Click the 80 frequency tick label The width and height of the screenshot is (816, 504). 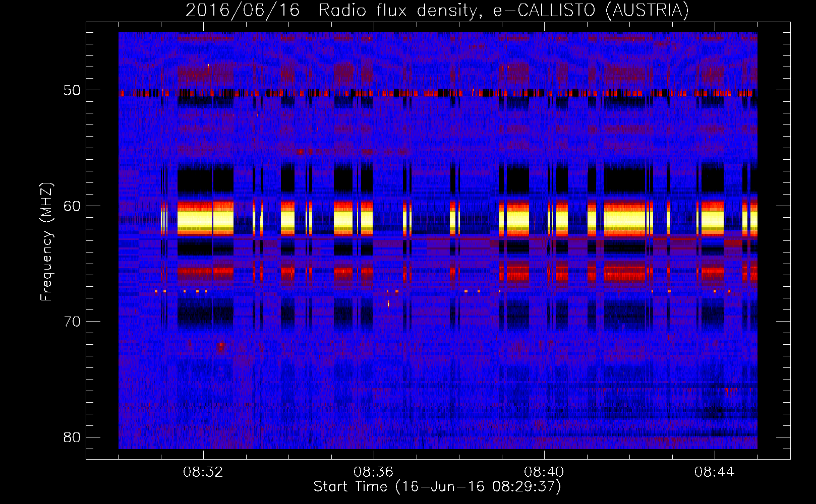72,437
